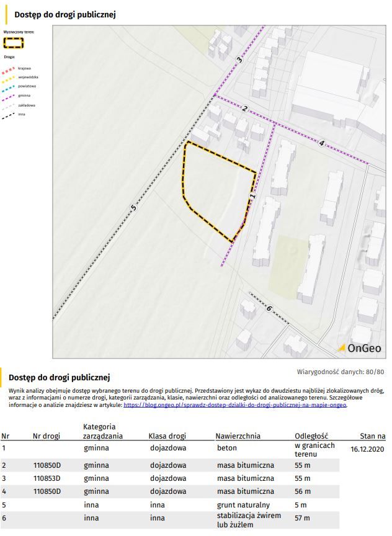
Task: Select the 'powiatowa' road legend line
Action: pos(10,87)
